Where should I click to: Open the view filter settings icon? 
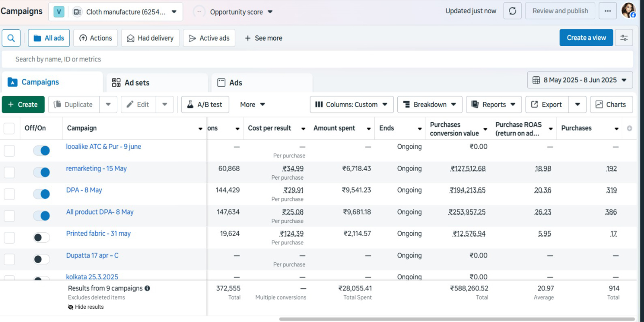point(624,38)
